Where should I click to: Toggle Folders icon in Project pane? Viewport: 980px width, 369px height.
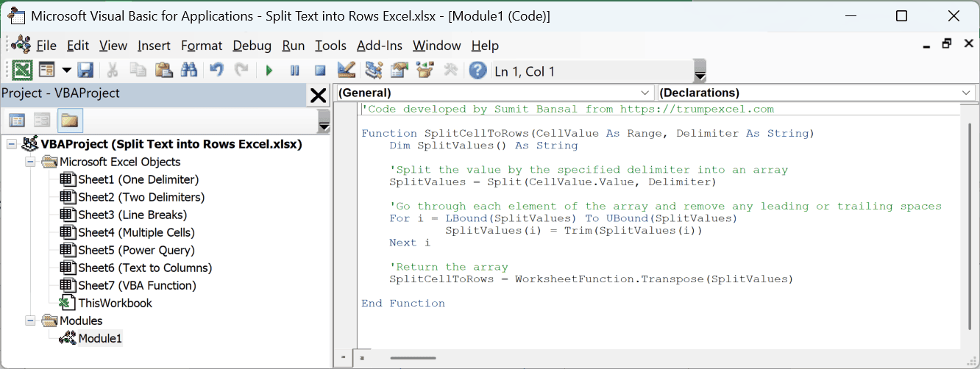70,121
